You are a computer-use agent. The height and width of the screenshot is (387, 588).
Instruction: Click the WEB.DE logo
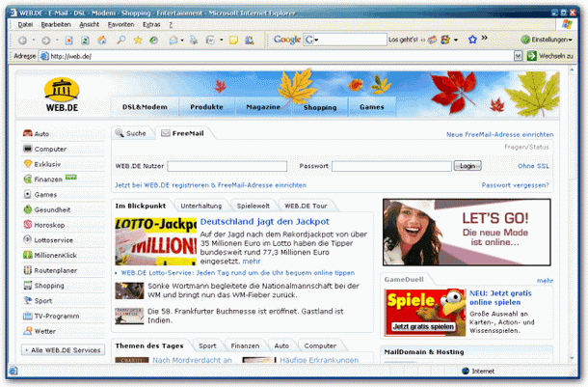(x=62, y=95)
